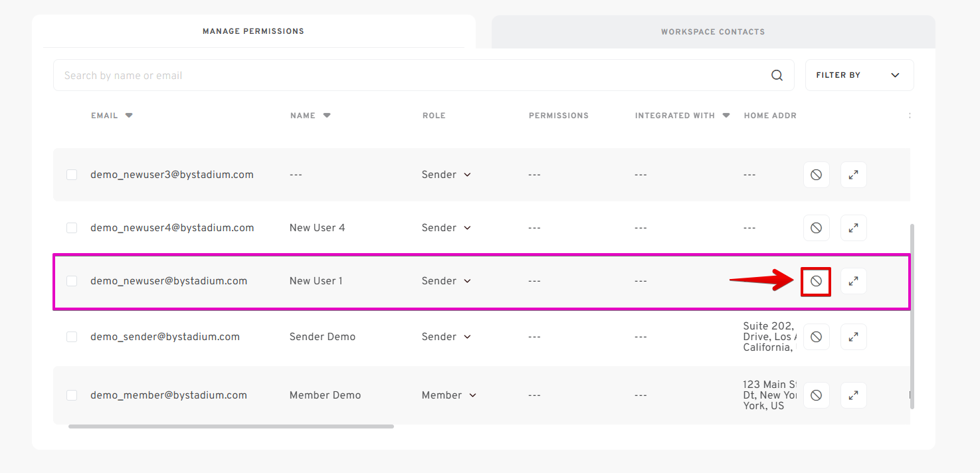The height and width of the screenshot is (473, 980).
Task: Expand the Member Demo row details
Action: coord(853,395)
